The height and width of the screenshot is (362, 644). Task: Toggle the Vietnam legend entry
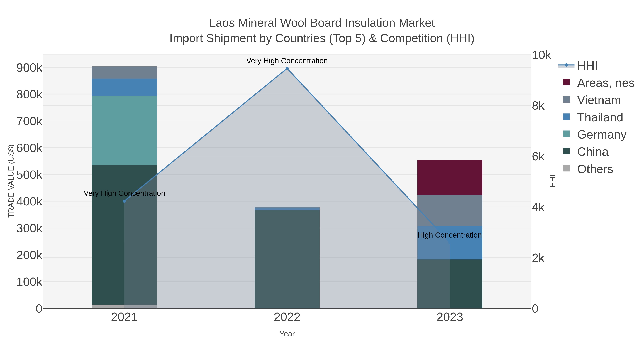pyautogui.click(x=592, y=100)
